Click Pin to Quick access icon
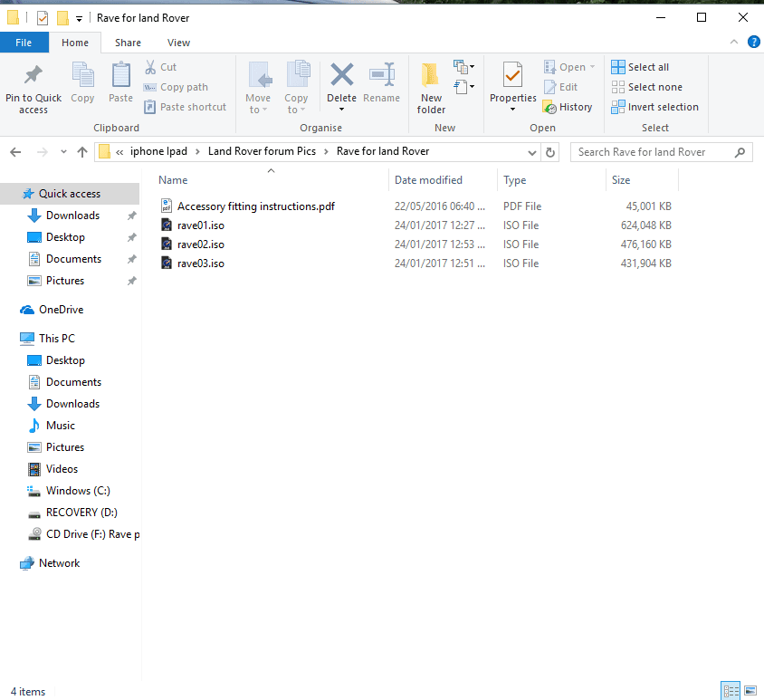764x700 pixels. coord(33,75)
